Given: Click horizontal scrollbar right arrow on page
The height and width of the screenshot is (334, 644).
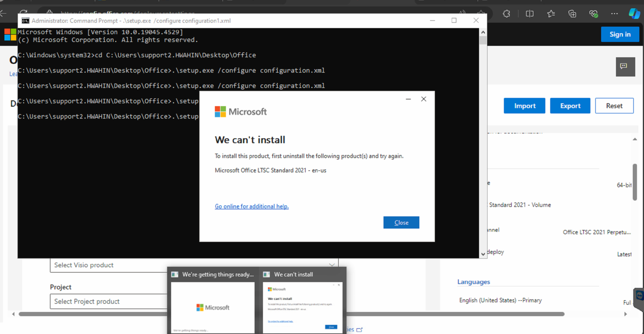Looking at the screenshot, I should point(625,314).
